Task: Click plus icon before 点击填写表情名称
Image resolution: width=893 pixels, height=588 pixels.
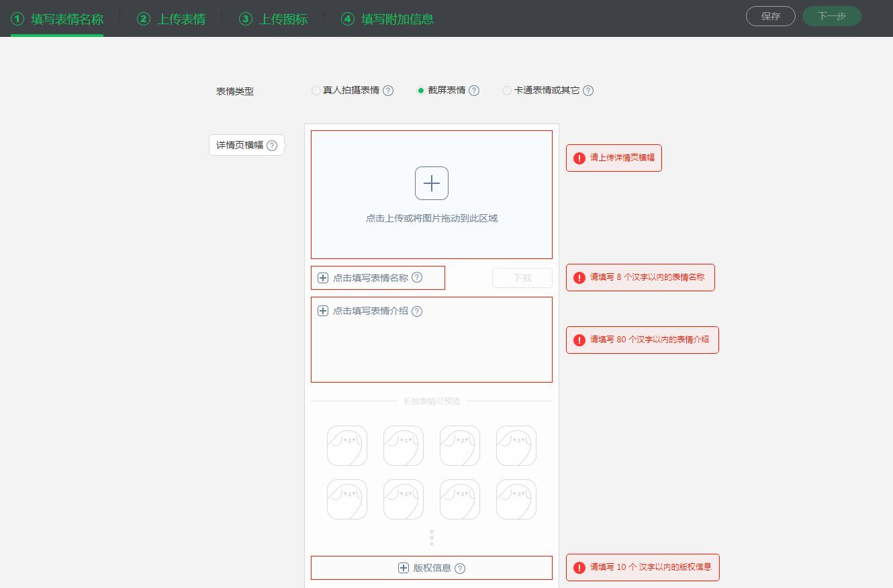Action: (x=323, y=277)
